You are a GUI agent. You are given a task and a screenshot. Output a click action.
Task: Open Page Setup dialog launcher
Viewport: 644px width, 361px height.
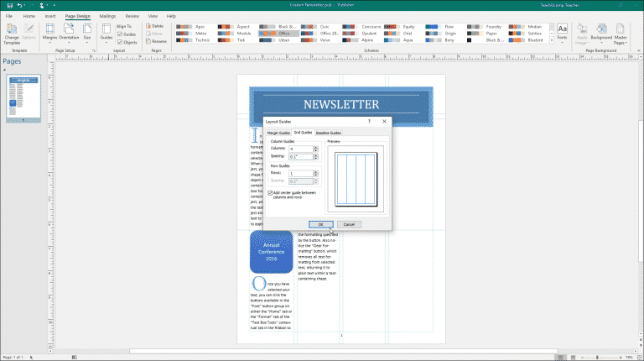94,50
